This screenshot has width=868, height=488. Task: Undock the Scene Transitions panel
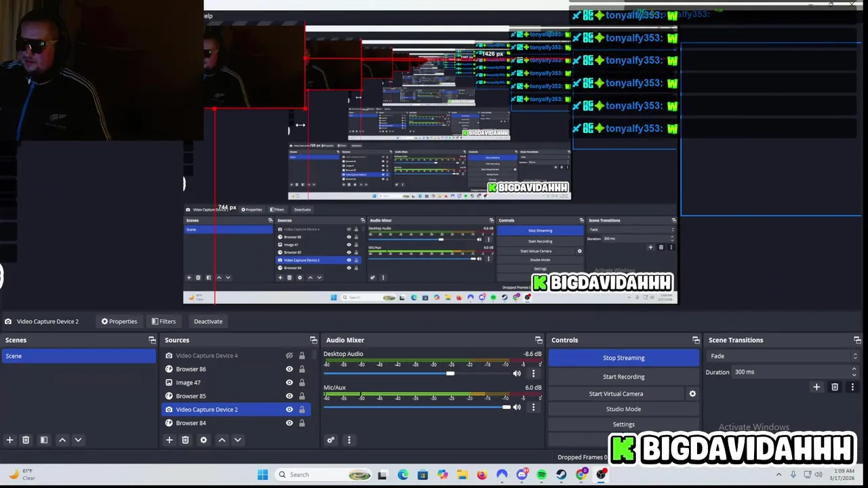coord(857,340)
